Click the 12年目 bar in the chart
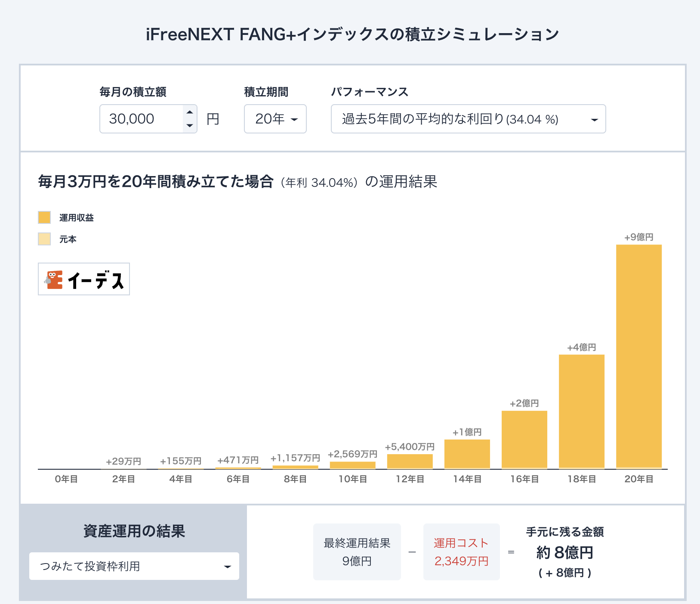700x604 pixels. click(x=410, y=462)
